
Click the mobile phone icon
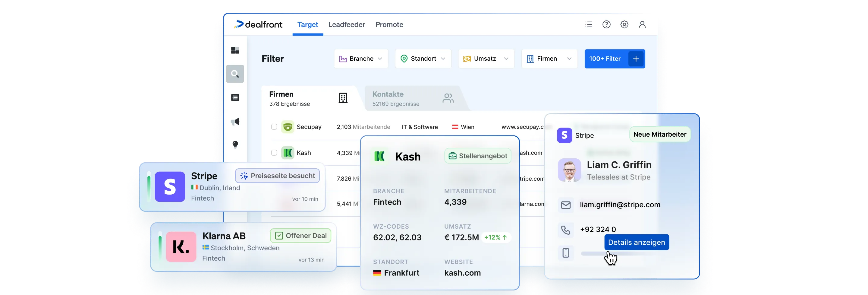coord(566,252)
